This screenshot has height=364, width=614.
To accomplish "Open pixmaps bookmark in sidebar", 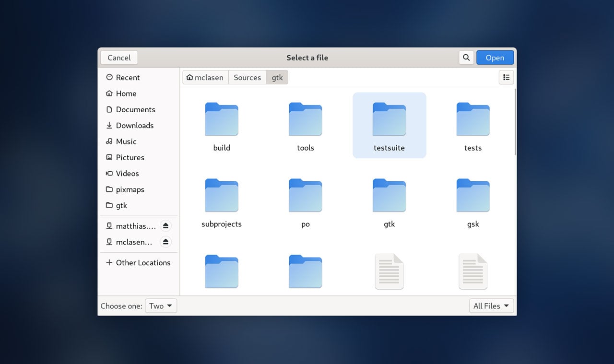I will pos(139,189).
